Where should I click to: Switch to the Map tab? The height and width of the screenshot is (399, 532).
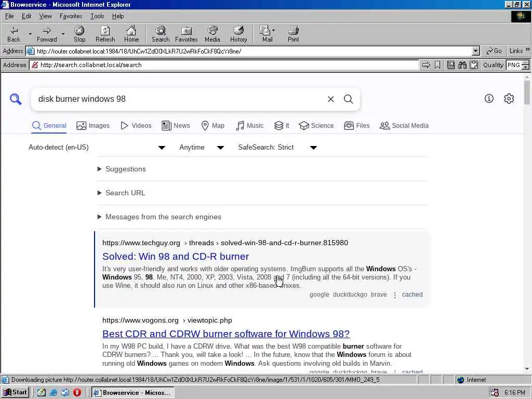click(x=212, y=126)
